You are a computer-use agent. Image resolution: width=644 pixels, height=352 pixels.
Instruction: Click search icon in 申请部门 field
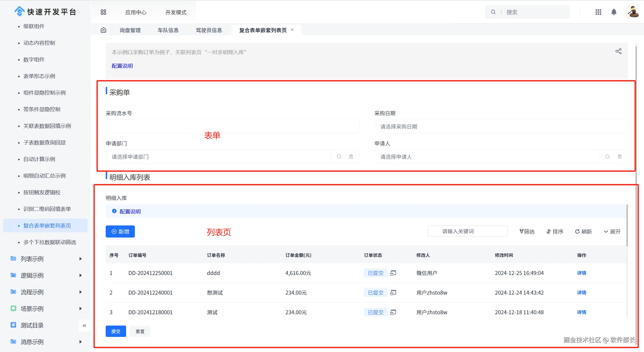coord(339,157)
